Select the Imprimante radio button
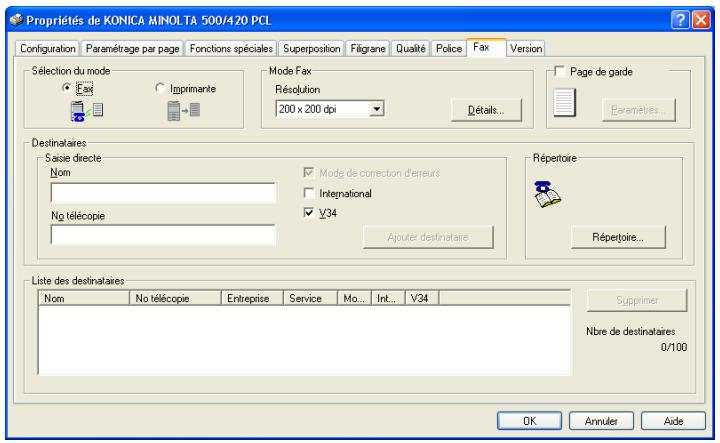This screenshot has width=720, height=443. (x=160, y=88)
